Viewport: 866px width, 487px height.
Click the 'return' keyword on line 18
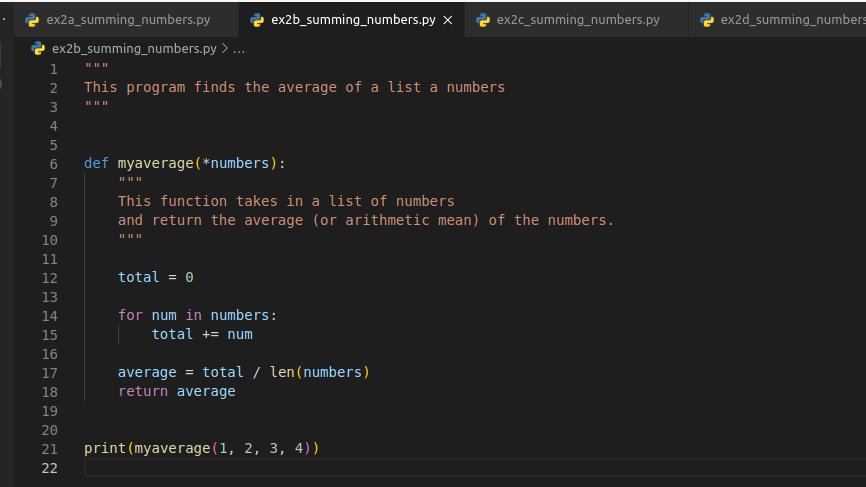pyautogui.click(x=142, y=391)
